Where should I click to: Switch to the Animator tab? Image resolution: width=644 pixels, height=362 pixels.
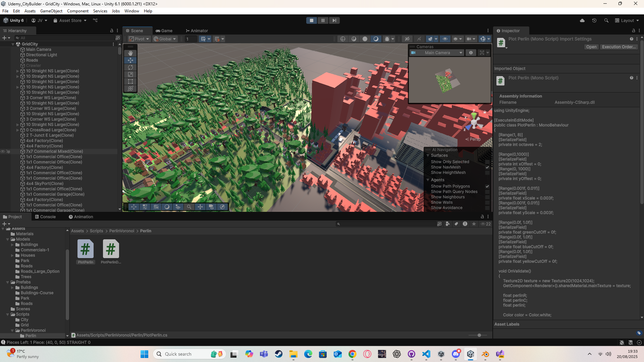[197, 31]
